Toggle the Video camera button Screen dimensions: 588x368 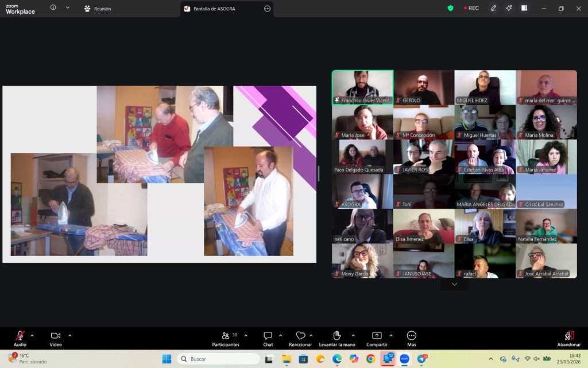pyautogui.click(x=55, y=336)
